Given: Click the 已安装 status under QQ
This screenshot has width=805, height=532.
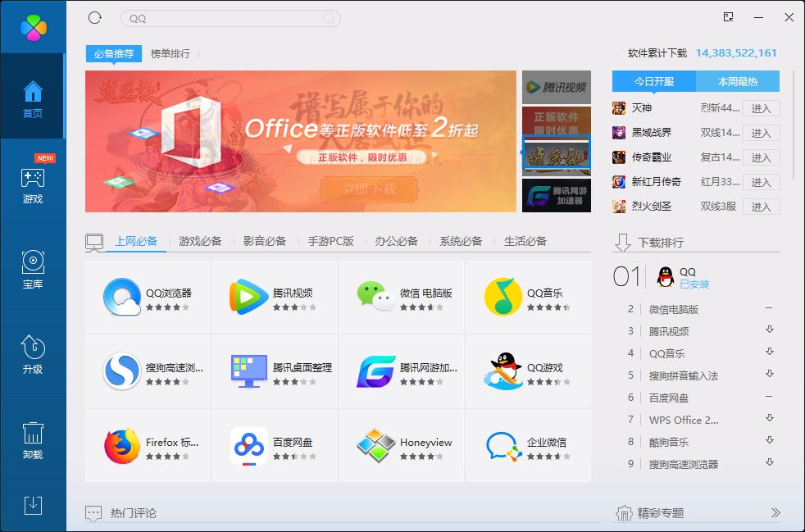Looking at the screenshot, I should pyautogui.click(x=694, y=284).
